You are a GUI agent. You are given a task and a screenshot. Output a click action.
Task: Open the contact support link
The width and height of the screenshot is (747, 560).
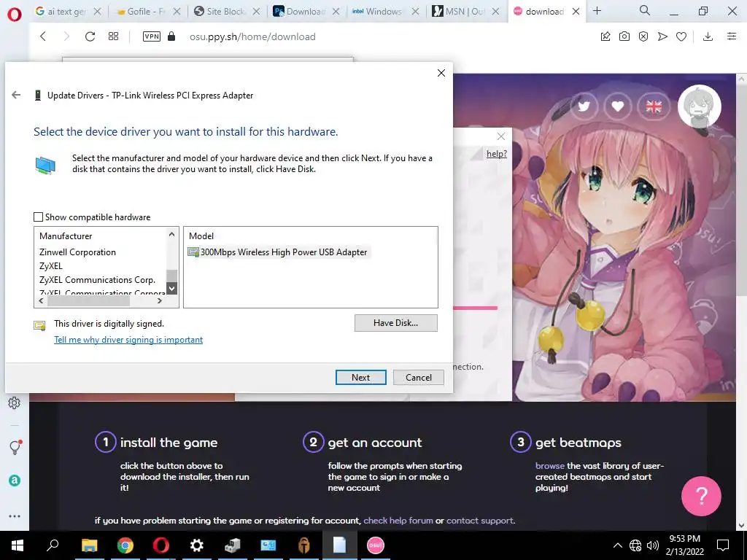click(480, 521)
